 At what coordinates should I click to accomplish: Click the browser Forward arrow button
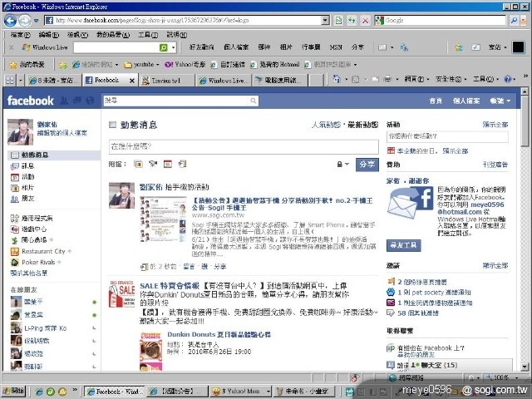click(24, 21)
